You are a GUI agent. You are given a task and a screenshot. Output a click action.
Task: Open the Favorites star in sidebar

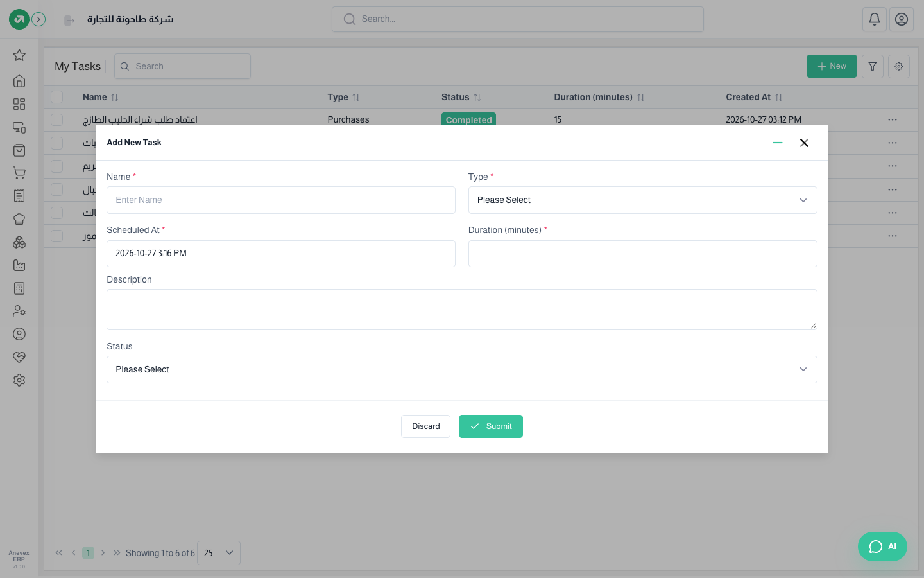tap(19, 55)
